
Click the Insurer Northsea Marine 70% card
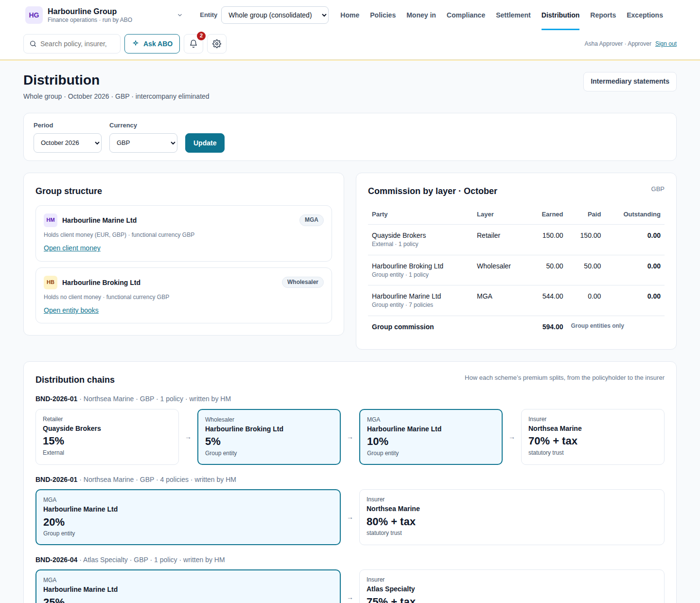593,437
